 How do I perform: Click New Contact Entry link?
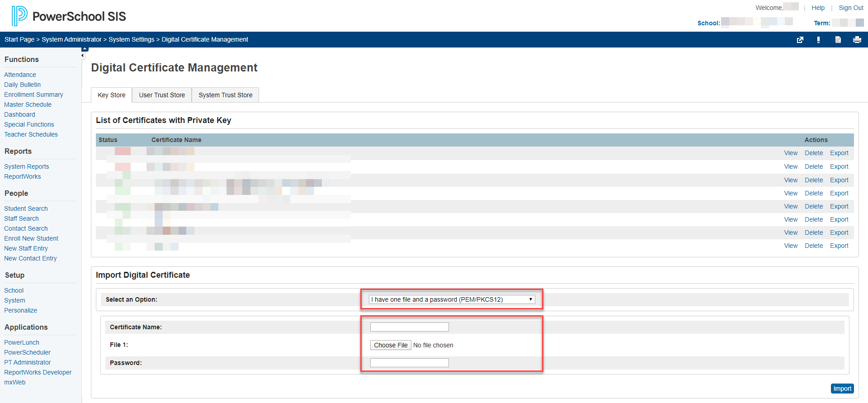coord(30,258)
